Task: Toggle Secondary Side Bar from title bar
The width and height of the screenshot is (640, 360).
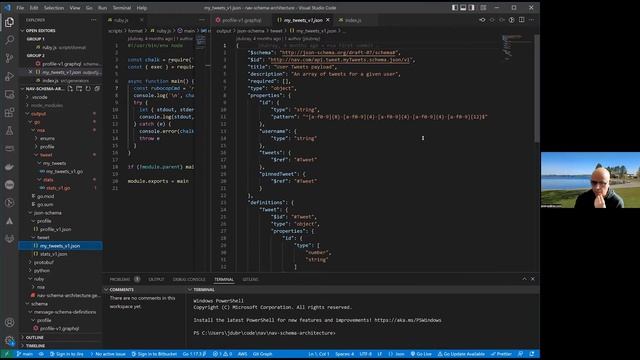Action: [472, 8]
